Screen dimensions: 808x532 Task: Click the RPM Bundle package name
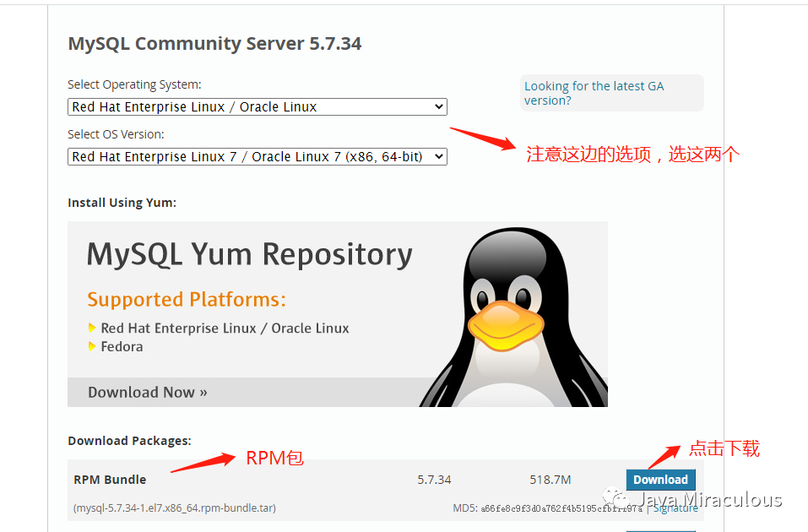tap(110, 480)
